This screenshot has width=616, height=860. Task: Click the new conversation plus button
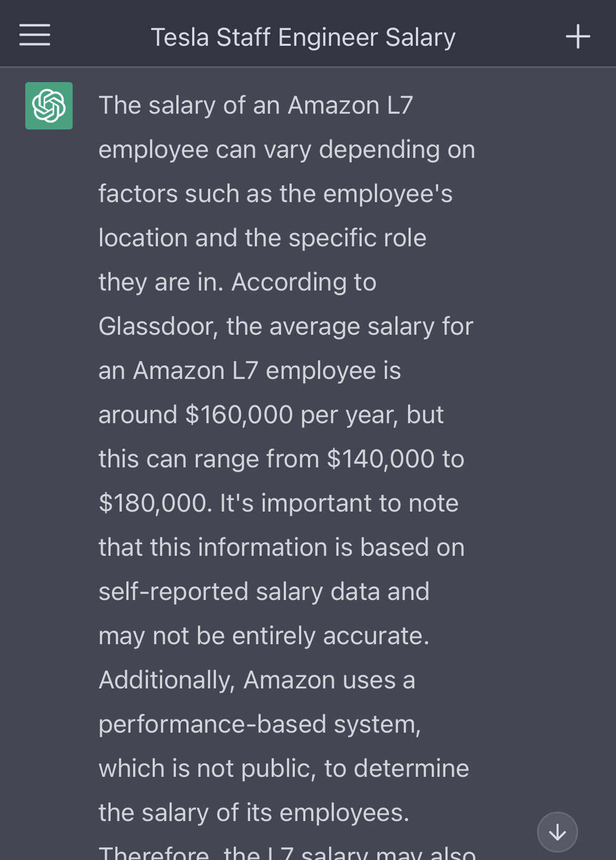(578, 36)
